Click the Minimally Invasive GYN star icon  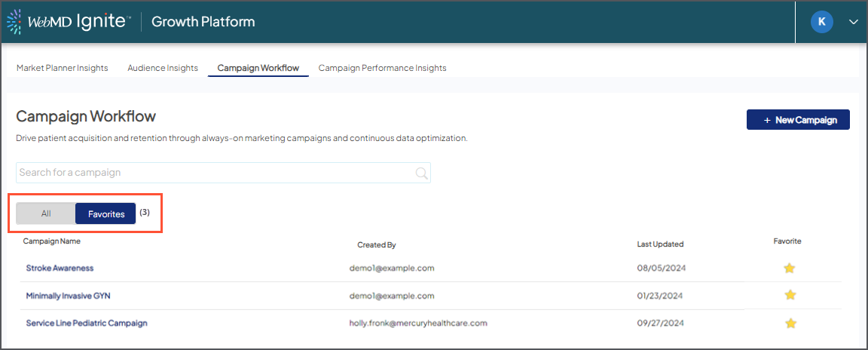(790, 295)
